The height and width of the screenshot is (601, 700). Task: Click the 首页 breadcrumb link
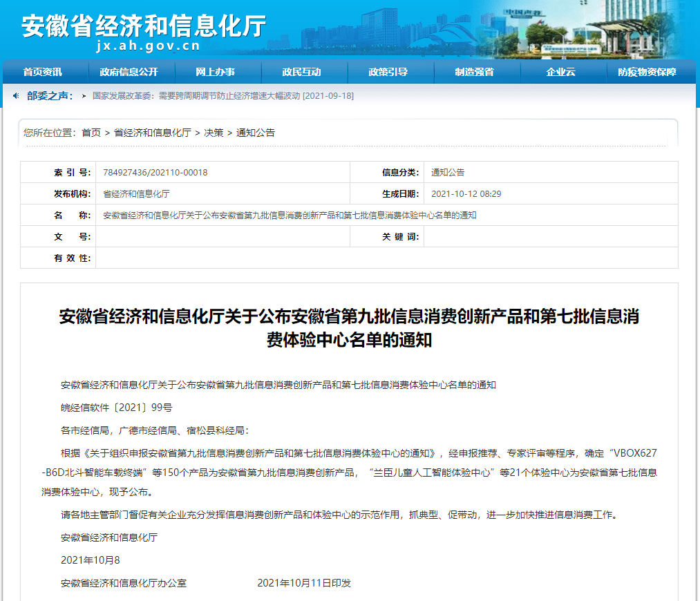[91, 133]
